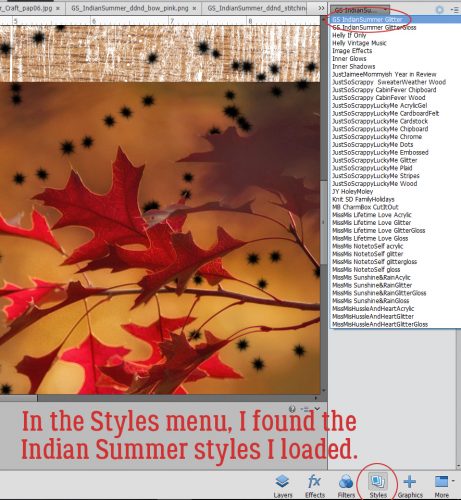
Task: Close the Craft_pap06.jpg tab
Action: coord(58,8)
